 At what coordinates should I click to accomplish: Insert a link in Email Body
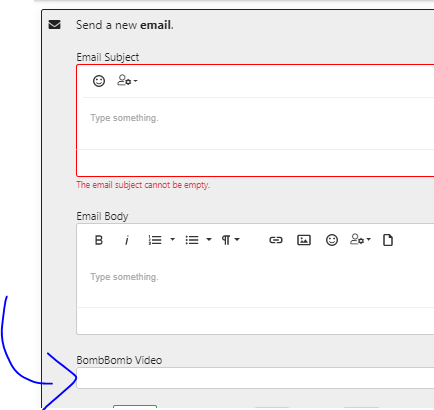276,240
